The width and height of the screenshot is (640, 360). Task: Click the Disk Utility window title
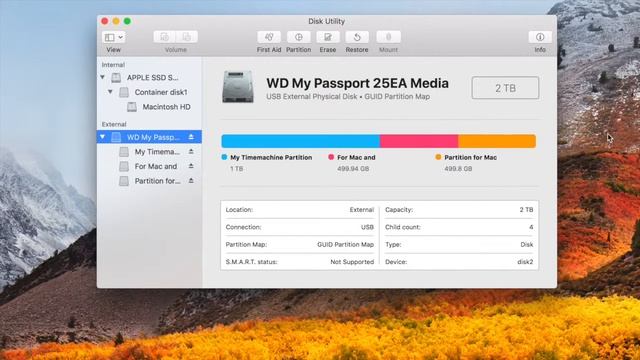click(327, 21)
